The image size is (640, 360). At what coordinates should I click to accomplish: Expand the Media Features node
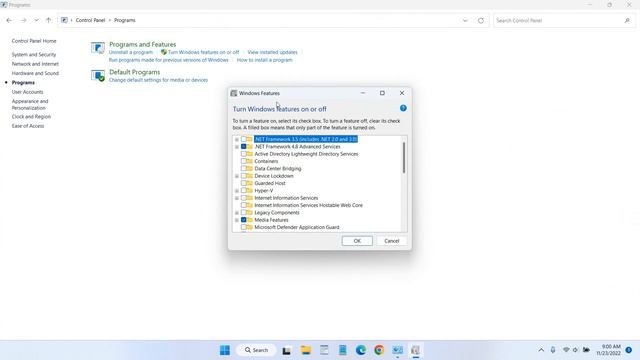pos(237,220)
